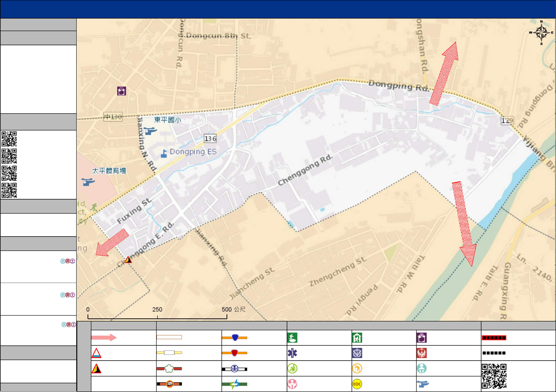Click the black dotted boundary line legend sample
556x392 pixels.
pyautogui.click(x=494, y=353)
